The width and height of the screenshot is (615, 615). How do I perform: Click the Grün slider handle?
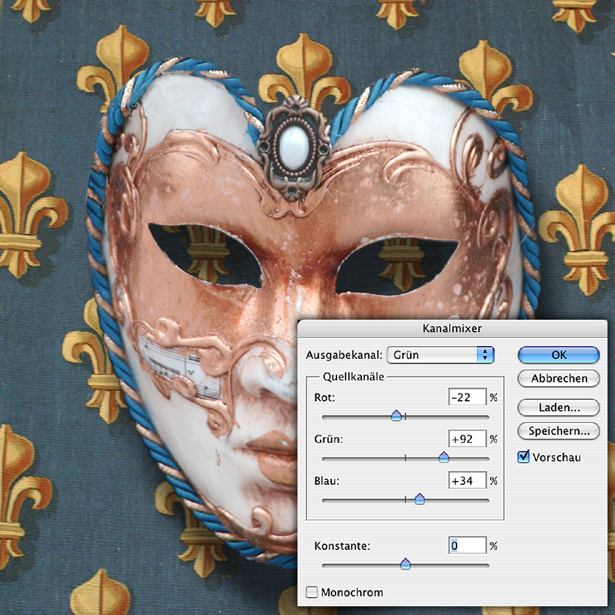443,457
